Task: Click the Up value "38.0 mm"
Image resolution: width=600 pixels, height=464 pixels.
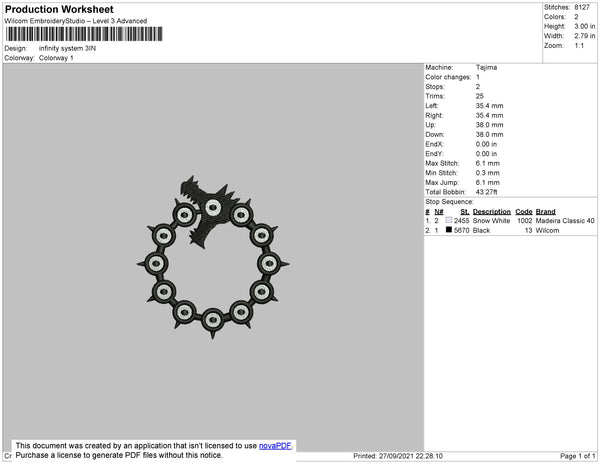Action: pyautogui.click(x=489, y=125)
